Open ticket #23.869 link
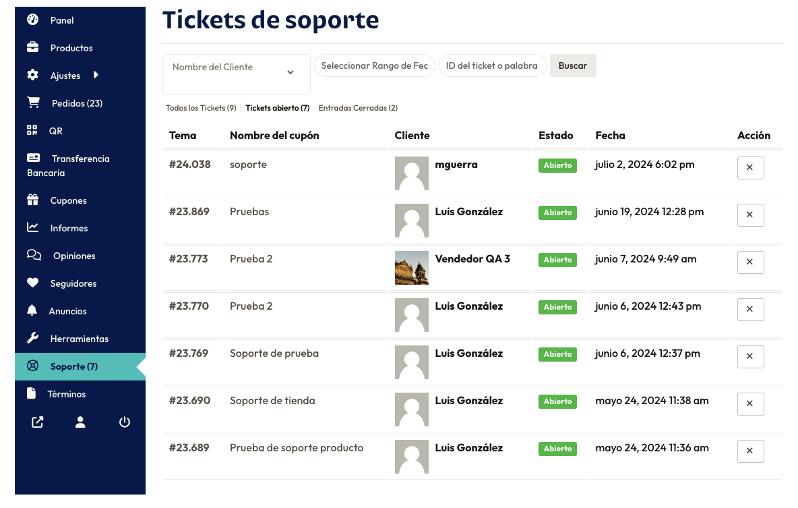This screenshot has width=798, height=508. coord(189,212)
